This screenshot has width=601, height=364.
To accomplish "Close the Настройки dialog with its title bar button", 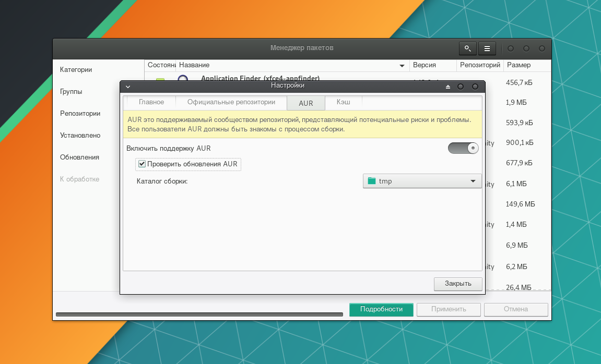I will point(475,87).
